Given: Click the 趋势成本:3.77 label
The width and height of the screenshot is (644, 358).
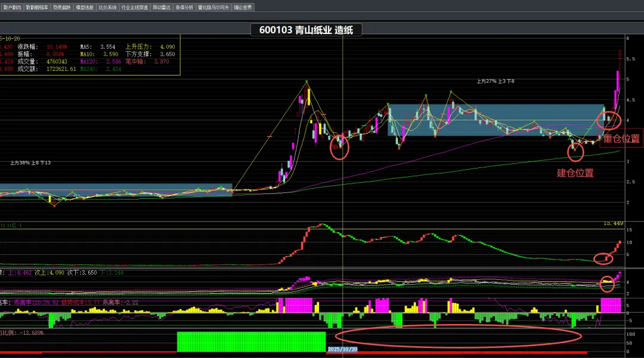Looking at the screenshot, I should tap(80, 303).
